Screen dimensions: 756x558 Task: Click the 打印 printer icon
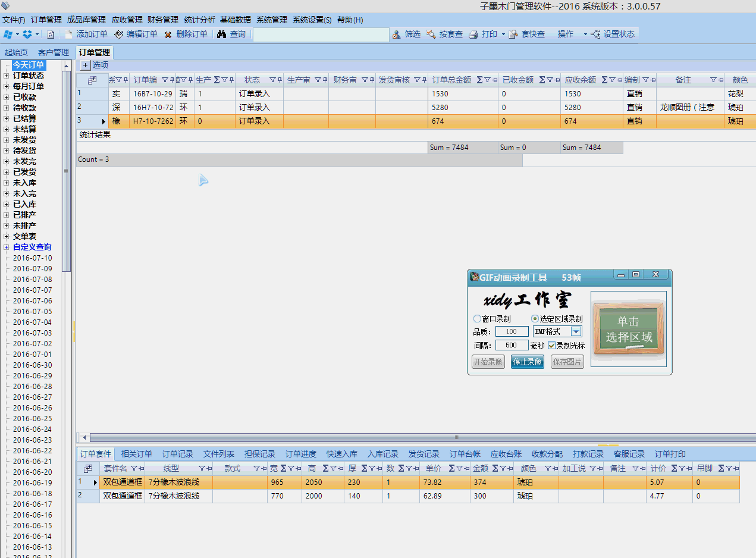473,35
